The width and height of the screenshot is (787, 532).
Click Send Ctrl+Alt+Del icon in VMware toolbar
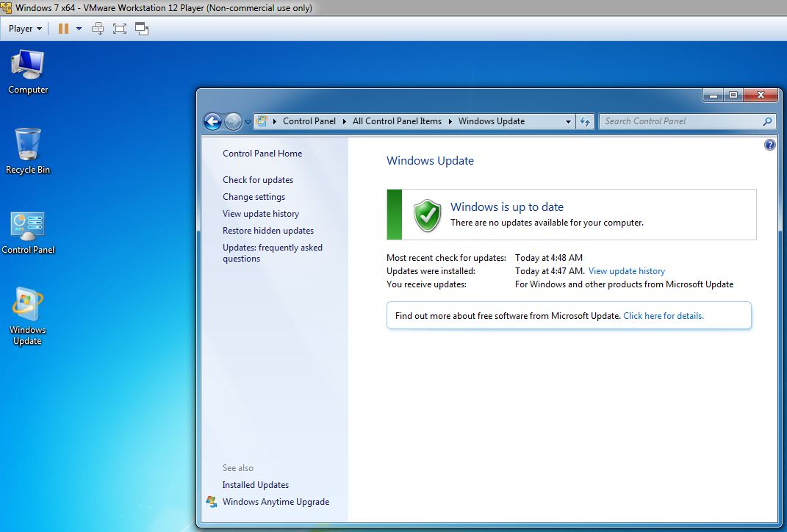tap(98, 29)
